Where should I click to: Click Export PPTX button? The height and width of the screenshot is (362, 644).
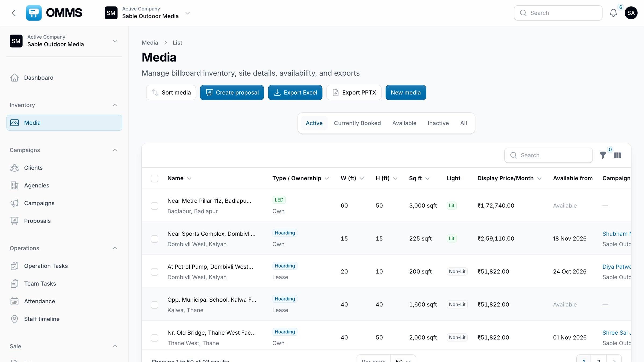[x=354, y=93]
